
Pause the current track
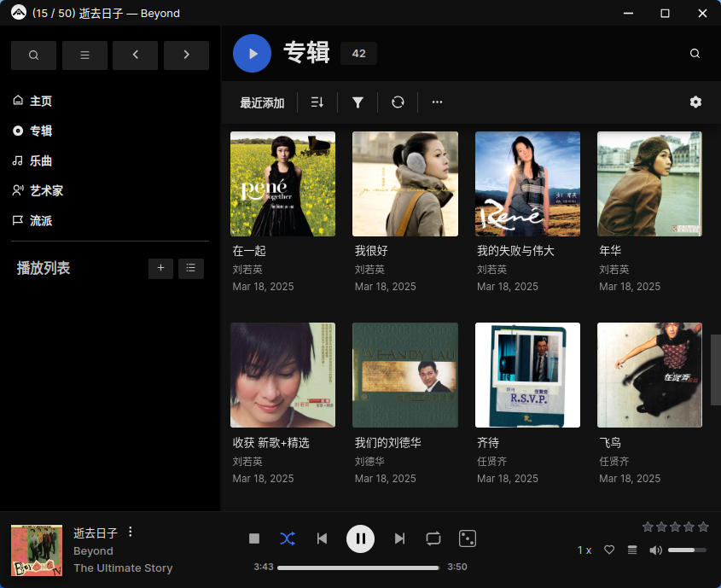click(360, 539)
